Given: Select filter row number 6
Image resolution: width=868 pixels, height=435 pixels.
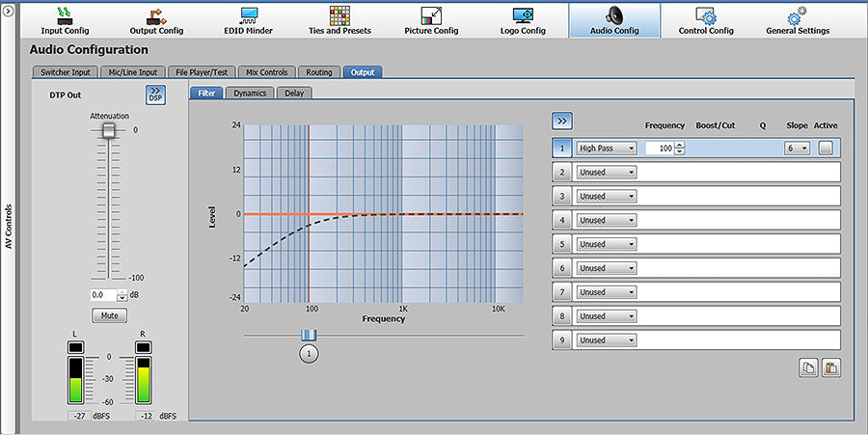Looking at the screenshot, I should (562, 268).
